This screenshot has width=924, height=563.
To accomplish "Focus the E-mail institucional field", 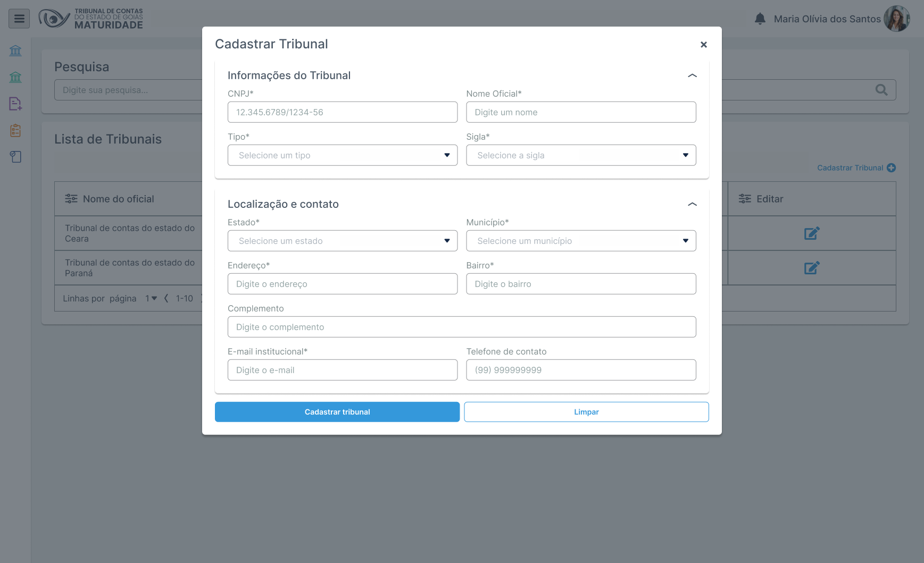I will (342, 370).
